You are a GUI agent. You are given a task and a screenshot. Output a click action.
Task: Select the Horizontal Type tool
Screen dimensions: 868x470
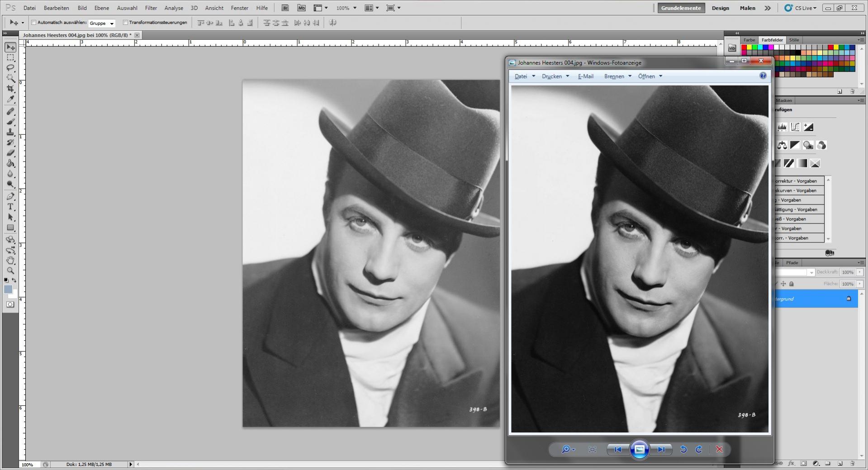[10, 207]
